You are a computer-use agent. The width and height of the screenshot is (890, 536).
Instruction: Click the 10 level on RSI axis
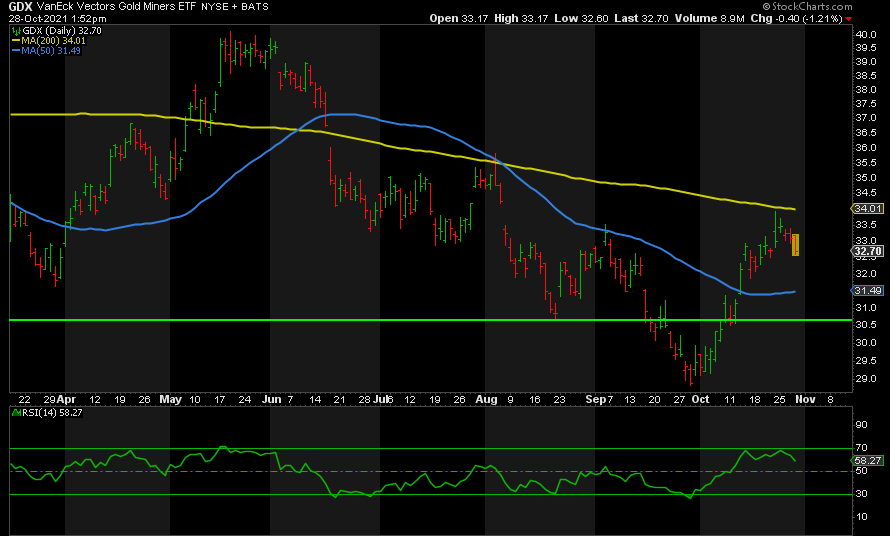tap(861, 516)
